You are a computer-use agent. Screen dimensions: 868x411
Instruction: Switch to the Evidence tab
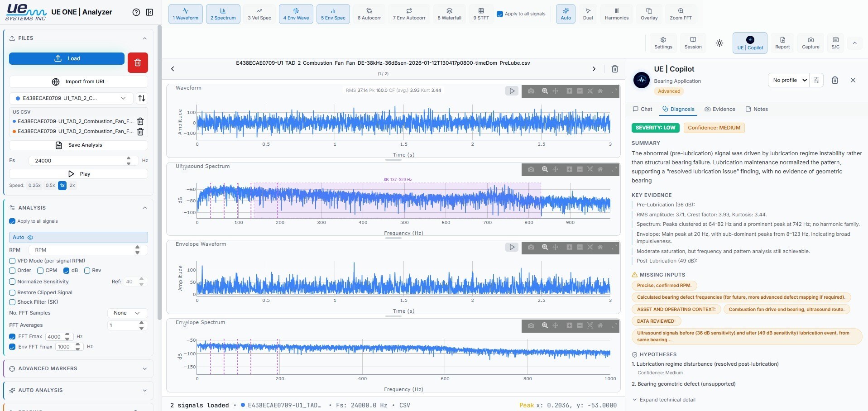[x=720, y=109]
